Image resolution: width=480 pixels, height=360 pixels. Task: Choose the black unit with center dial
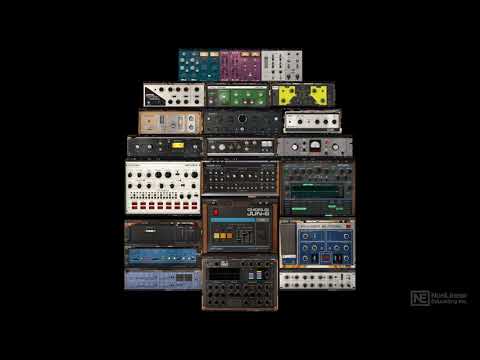[x=243, y=122]
